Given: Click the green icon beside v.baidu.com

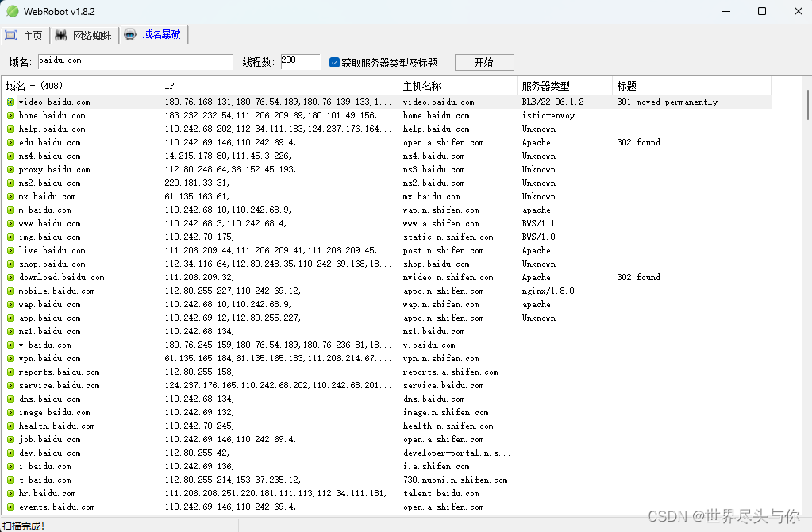Looking at the screenshot, I should [10, 345].
